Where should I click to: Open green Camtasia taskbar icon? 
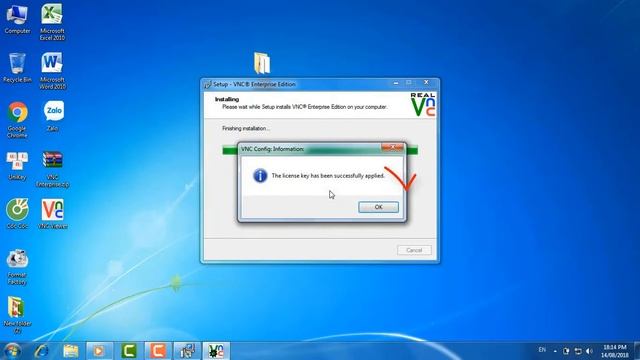coord(129,351)
